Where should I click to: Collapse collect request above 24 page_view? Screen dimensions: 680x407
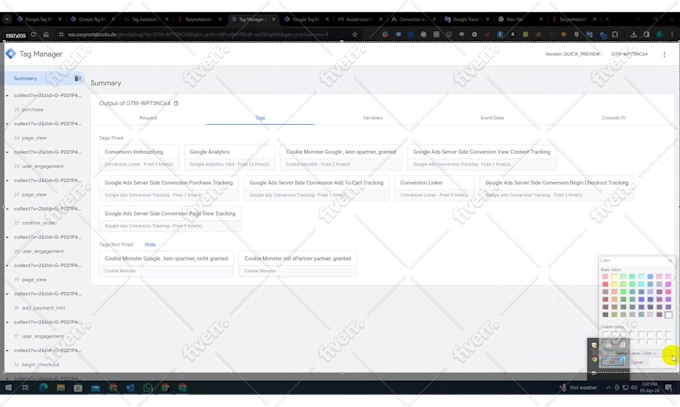7,124
